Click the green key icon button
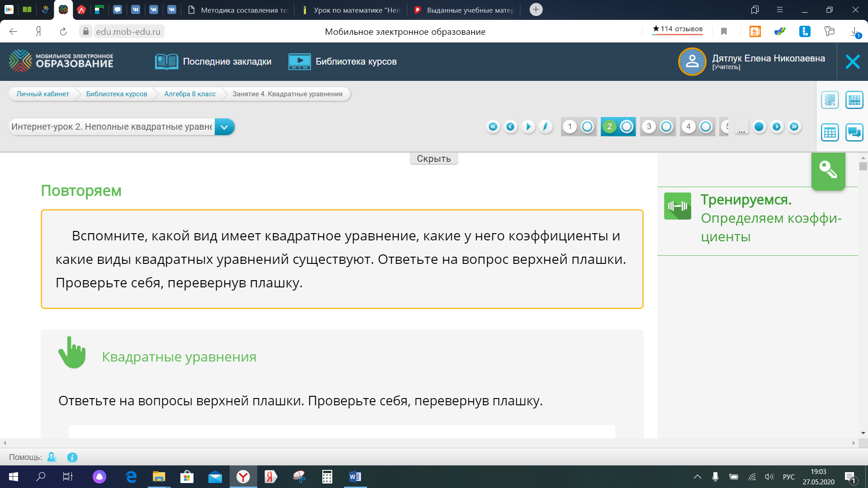 point(828,171)
